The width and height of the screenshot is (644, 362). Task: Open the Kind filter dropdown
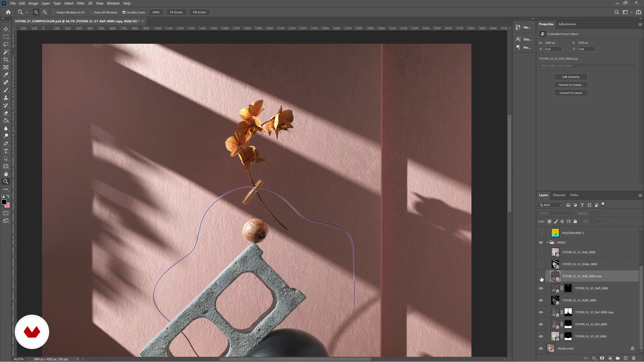click(550, 205)
